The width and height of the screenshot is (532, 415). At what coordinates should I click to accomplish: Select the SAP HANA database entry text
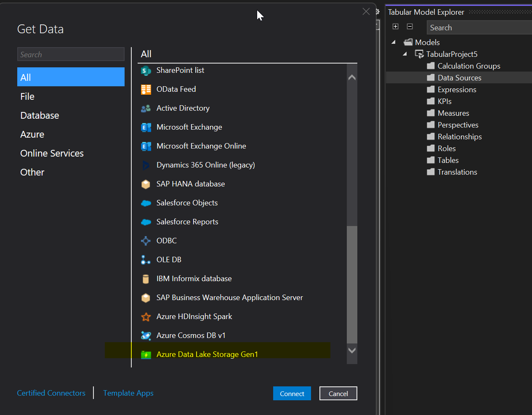(191, 184)
